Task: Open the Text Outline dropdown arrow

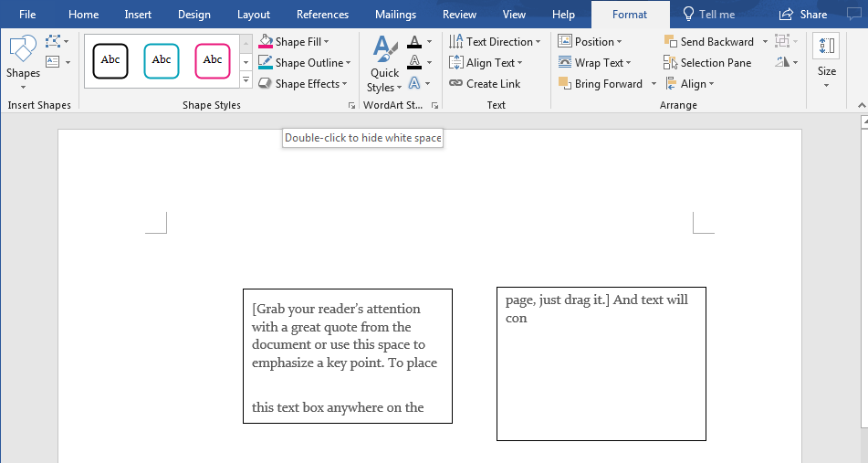Action: 430,63
